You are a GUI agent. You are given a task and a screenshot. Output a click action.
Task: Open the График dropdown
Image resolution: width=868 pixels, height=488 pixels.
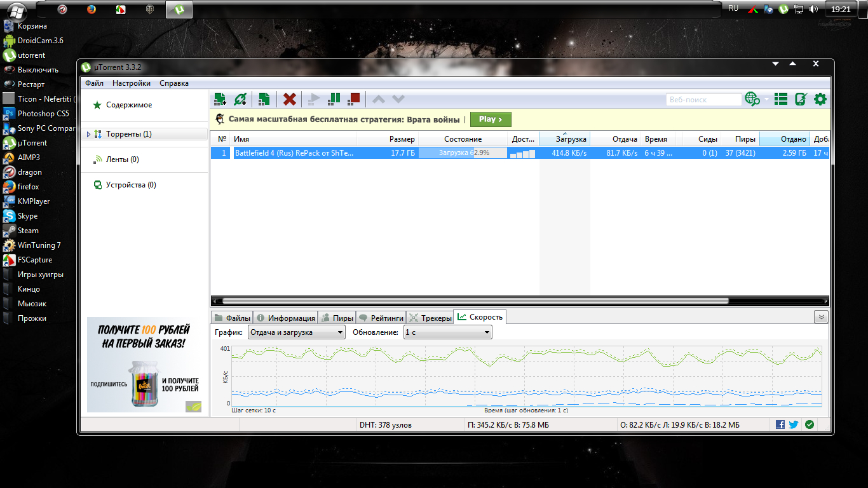pyautogui.click(x=296, y=332)
